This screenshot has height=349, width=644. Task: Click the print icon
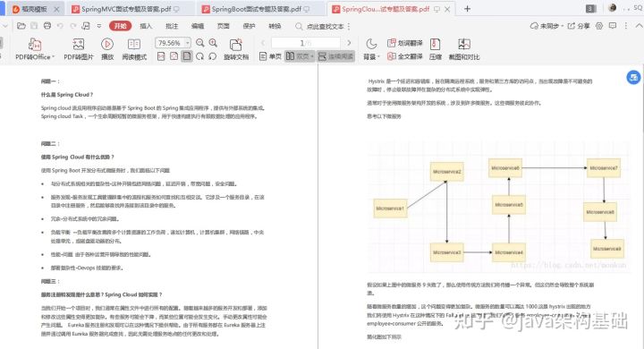tap(47, 26)
